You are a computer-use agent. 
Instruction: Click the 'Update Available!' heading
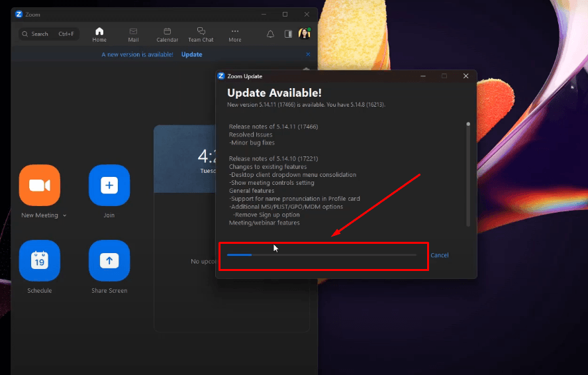coord(275,93)
